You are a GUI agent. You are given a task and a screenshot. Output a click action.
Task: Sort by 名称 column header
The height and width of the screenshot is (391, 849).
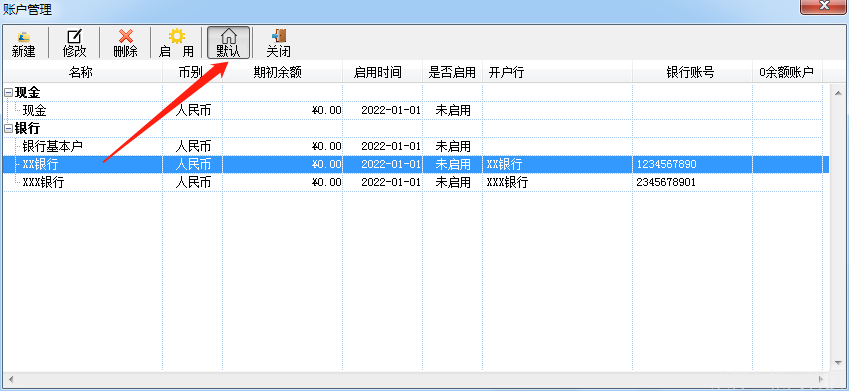pos(82,71)
